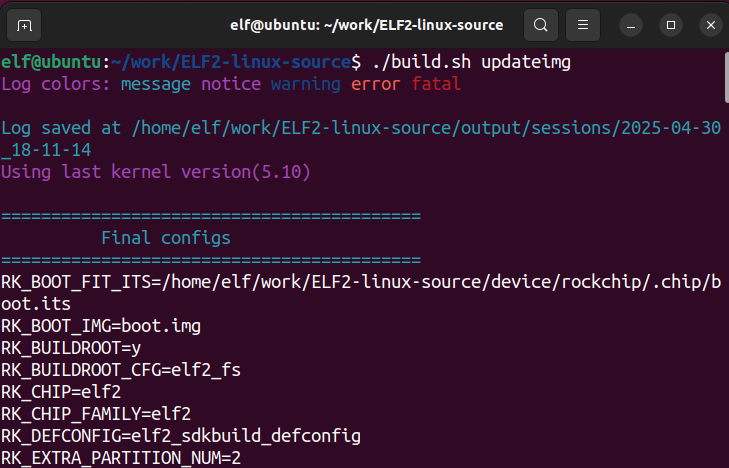Click the 'Final configs' heading
Viewport: 729px width, 468px height.
click(x=166, y=238)
